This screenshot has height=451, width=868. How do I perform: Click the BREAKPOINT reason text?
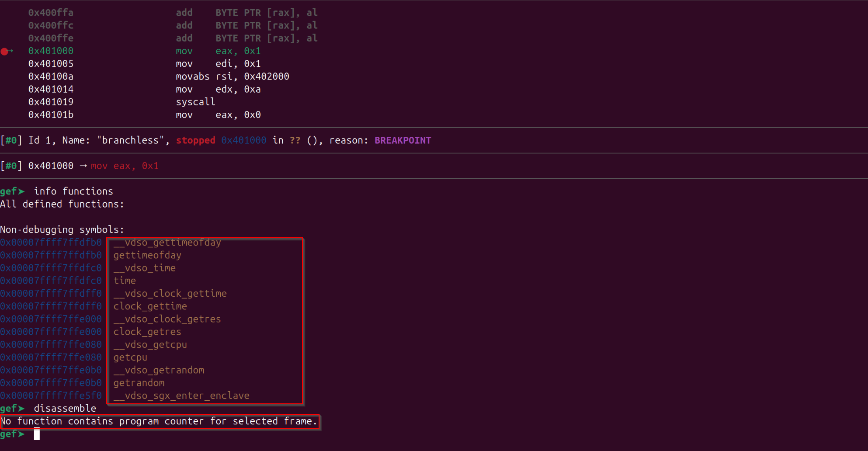403,140
